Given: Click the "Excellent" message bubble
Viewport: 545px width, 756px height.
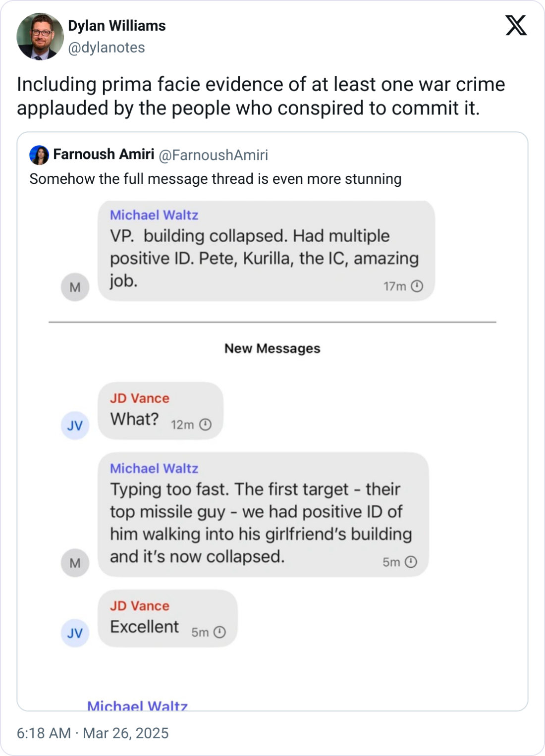Looking at the screenshot, I should tap(167, 618).
